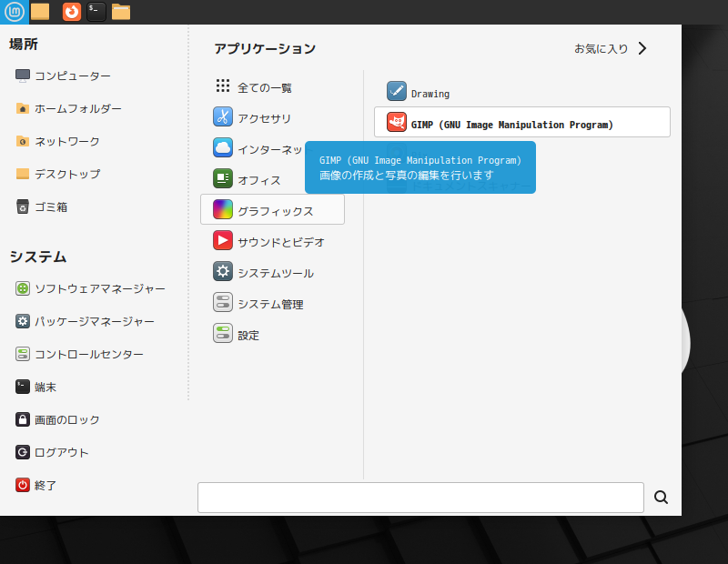
Task: Select the サウンドとビデオ category
Action: click(272, 241)
